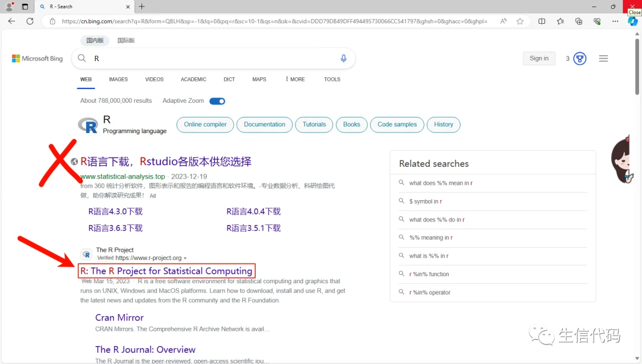Search 'what does %% mean in r'

(x=441, y=183)
